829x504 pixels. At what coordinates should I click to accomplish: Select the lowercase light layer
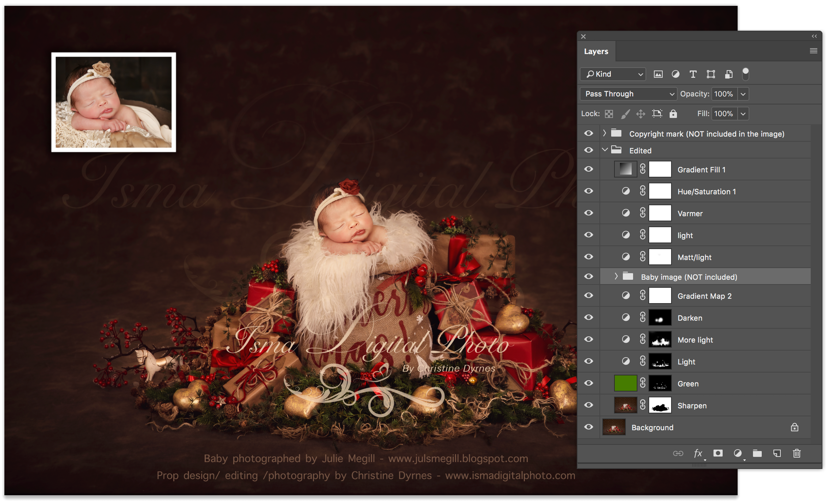(705, 235)
